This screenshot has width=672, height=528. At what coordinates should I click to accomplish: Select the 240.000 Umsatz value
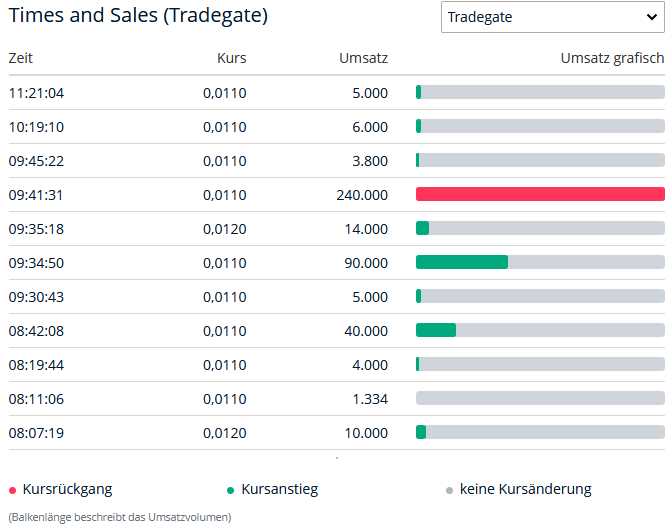point(362,195)
